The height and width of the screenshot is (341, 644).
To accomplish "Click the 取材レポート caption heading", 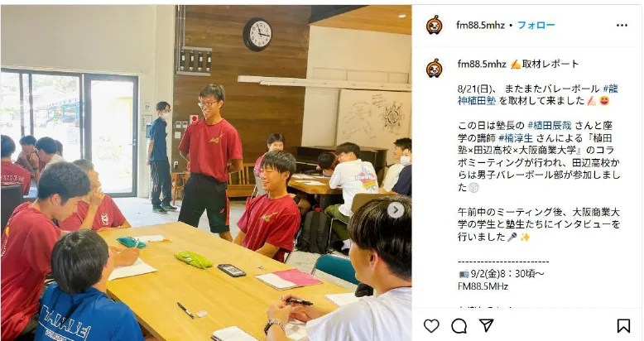I will (x=550, y=64).
